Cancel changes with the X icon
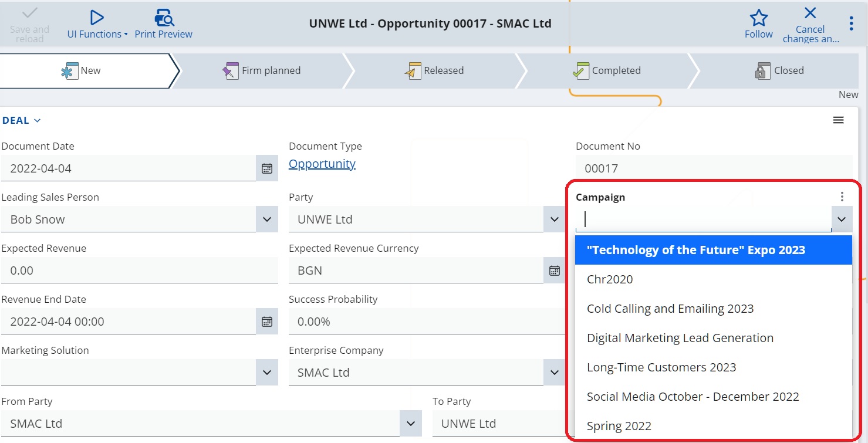 [x=810, y=13]
